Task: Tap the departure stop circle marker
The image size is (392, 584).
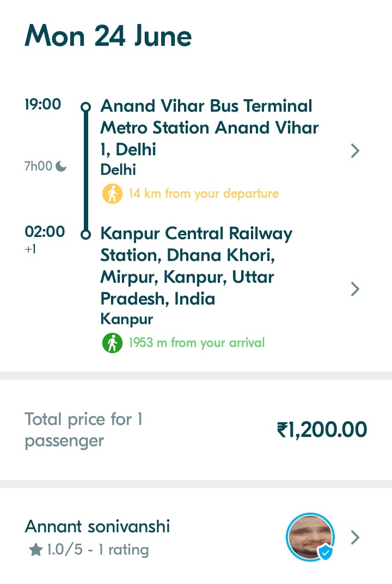Action: [85, 107]
